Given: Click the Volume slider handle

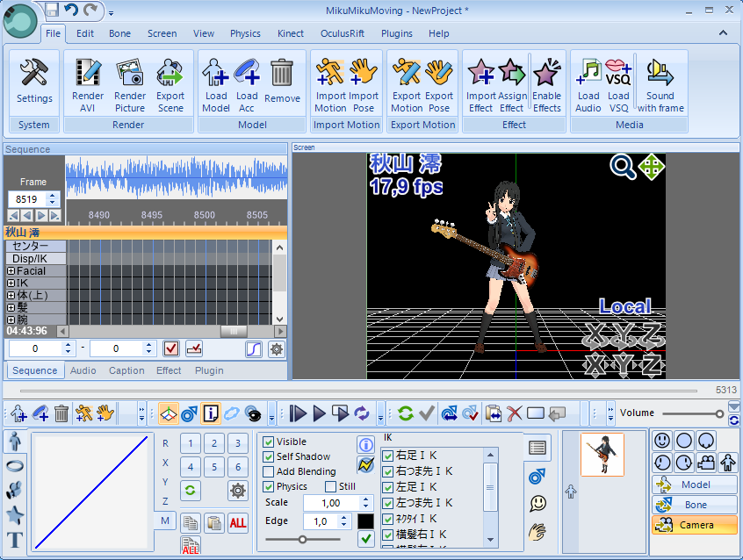Looking at the screenshot, I should [x=719, y=414].
